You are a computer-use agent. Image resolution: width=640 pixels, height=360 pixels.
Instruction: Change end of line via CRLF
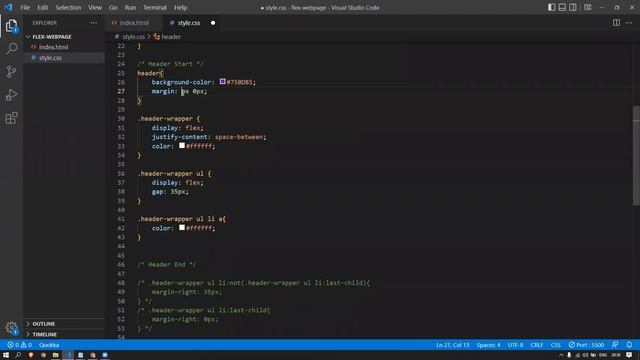[536, 345]
